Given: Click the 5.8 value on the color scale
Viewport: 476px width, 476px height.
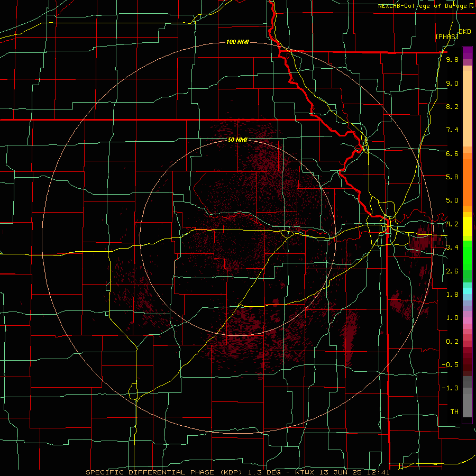Looking at the screenshot, I should pos(452,177).
